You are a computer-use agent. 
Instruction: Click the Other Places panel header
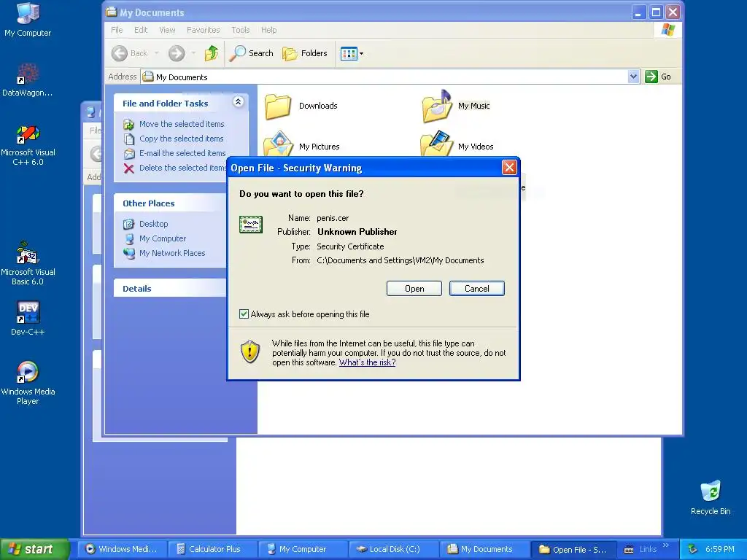[170, 203]
